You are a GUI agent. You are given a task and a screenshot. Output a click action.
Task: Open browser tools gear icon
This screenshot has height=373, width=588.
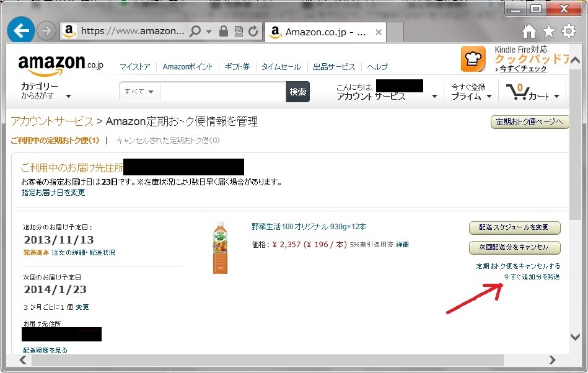(569, 31)
